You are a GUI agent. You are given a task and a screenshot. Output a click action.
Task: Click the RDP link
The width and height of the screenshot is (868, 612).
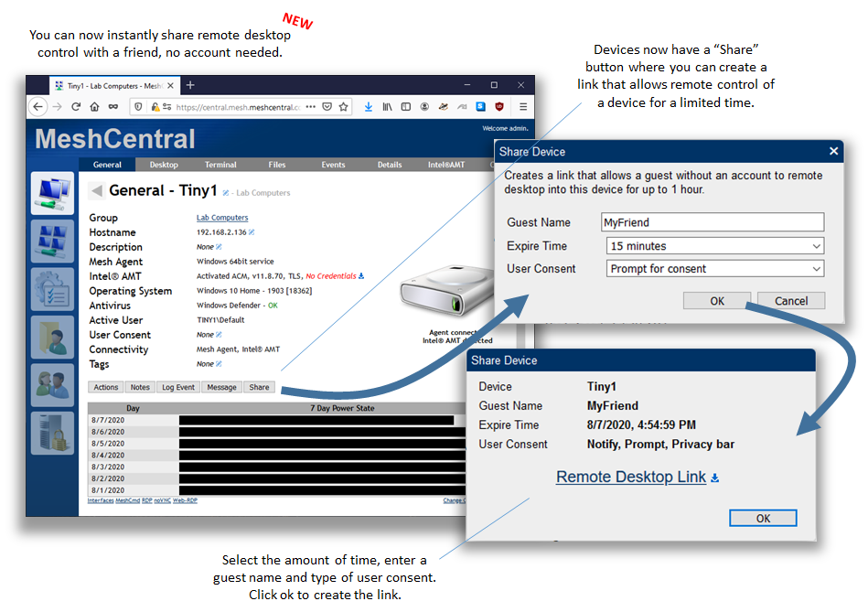146,500
